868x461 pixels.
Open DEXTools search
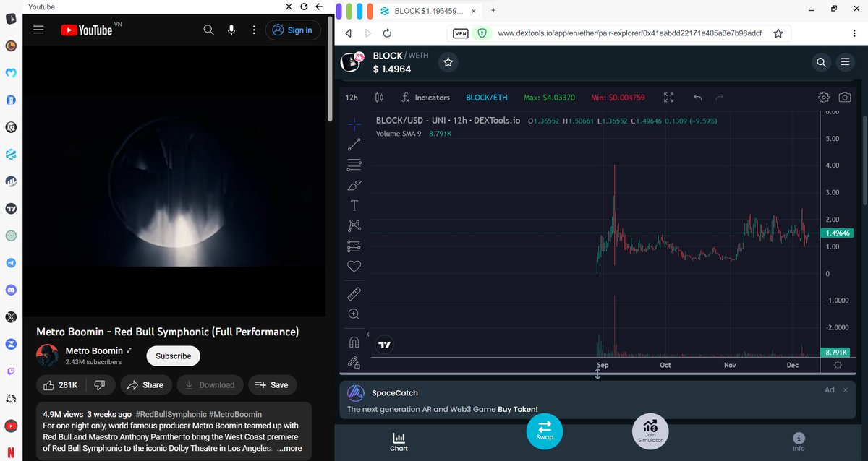point(821,62)
